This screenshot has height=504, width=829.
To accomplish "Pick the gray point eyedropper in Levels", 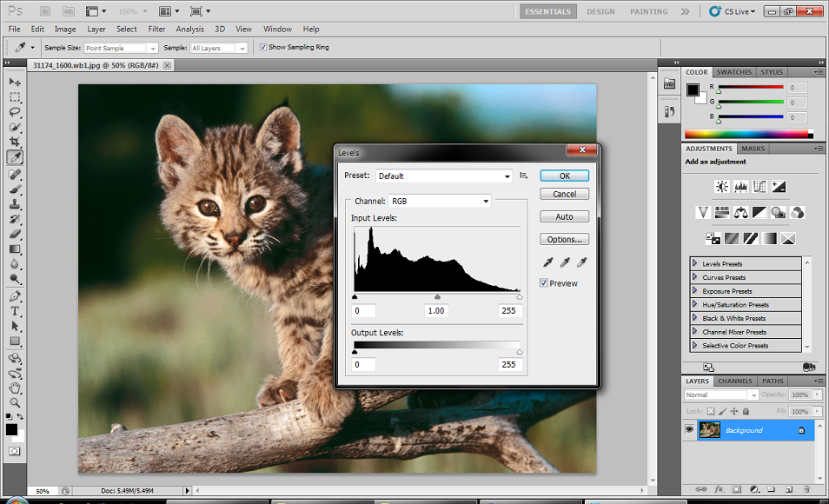I will (x=565, y=262).
